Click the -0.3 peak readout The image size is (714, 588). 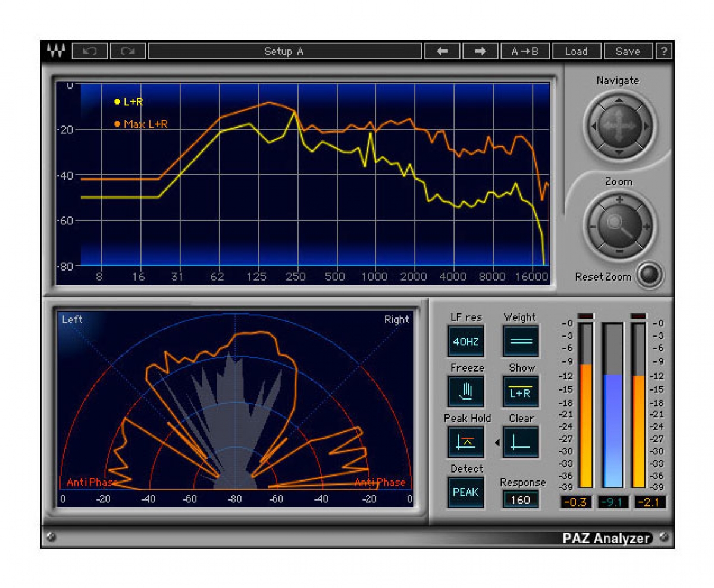[577, 502]
